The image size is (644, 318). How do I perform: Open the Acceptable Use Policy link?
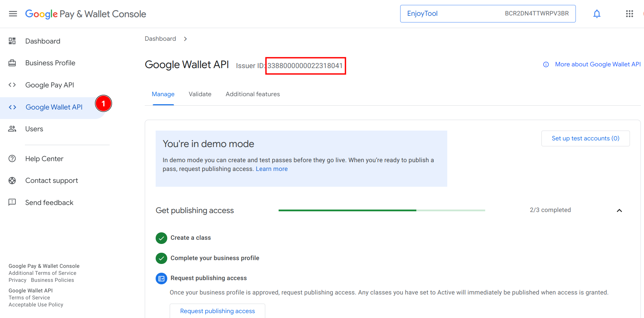click(36, 305)
